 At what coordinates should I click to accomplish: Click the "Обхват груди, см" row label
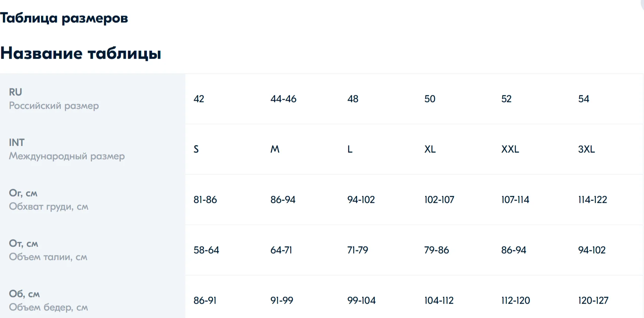tap(49, 206)
